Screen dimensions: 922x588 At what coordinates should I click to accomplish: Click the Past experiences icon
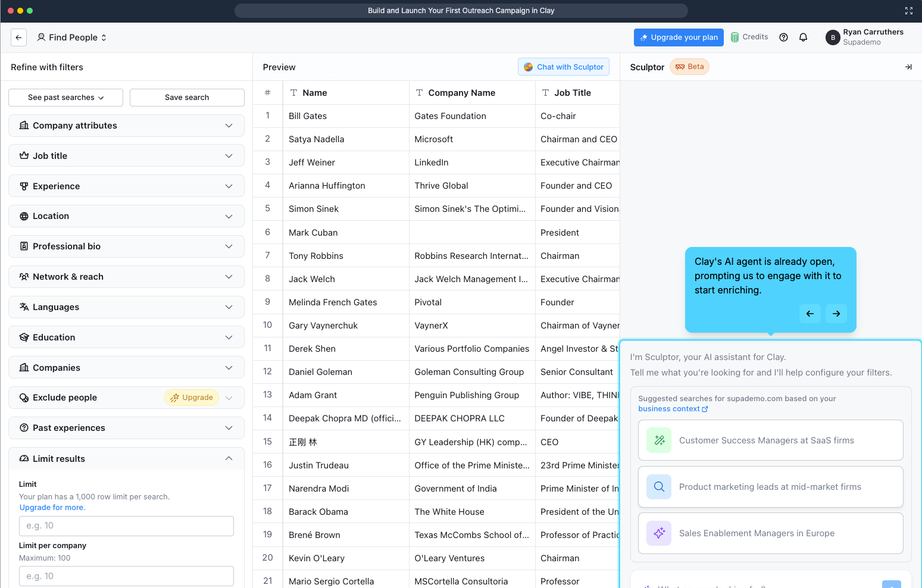coord(24,428)
